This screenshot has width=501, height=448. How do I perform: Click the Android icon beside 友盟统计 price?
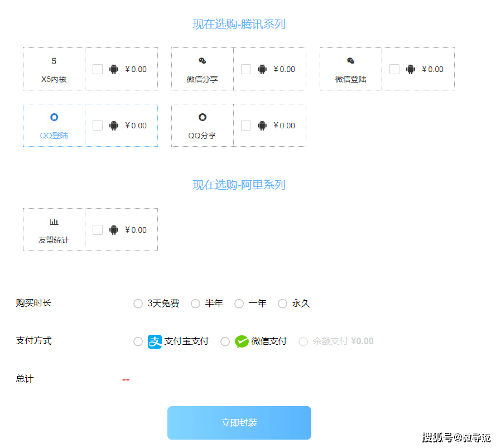tap(114, 229)
